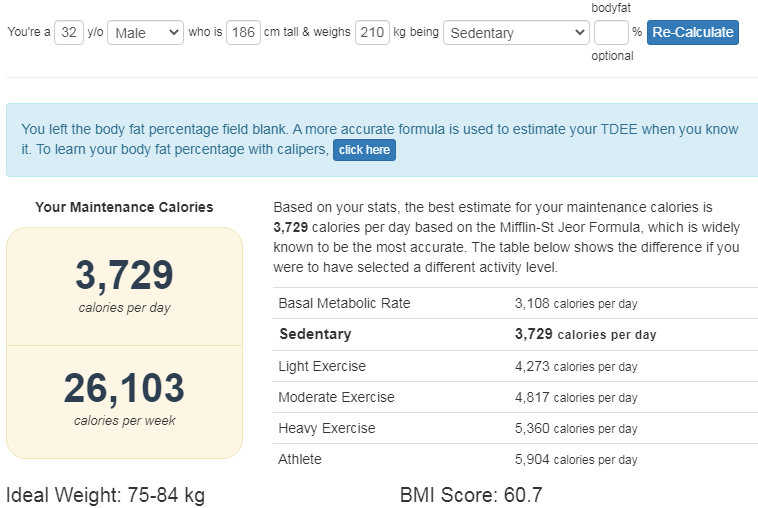Expand the Sedentary activity level dropdown

click(x=516, y=32)
